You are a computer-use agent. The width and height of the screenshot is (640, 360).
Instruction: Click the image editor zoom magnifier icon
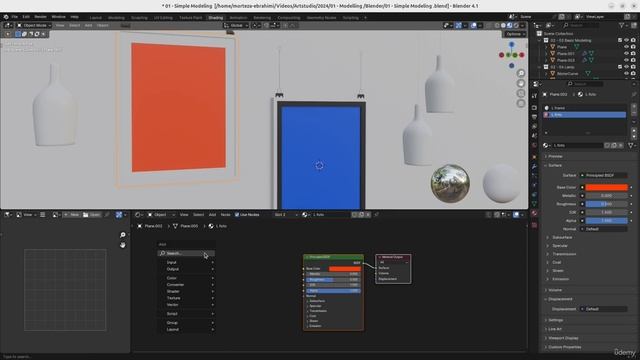[122, 235]
